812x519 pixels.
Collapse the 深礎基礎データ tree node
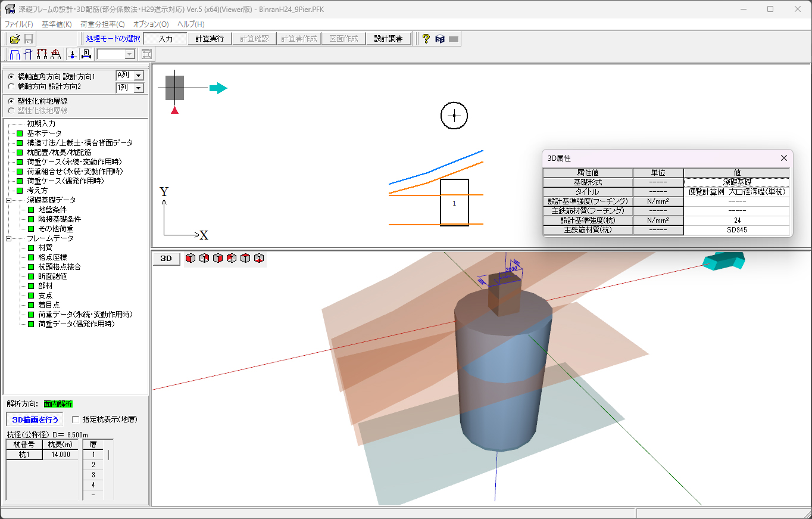click(9, 200)
